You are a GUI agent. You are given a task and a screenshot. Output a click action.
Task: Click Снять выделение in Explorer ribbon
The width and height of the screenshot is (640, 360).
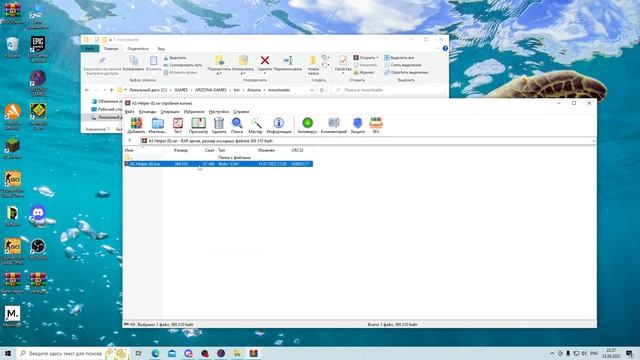402,65
